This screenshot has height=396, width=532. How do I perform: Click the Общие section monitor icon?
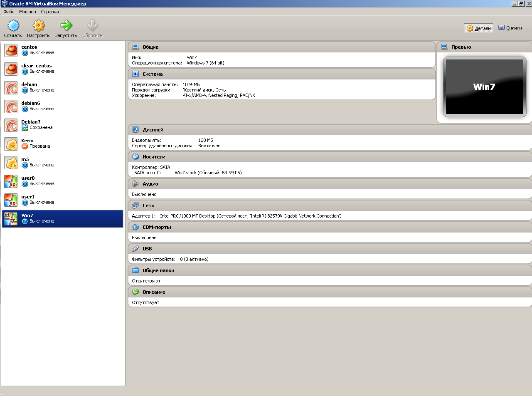pos(135,47)
